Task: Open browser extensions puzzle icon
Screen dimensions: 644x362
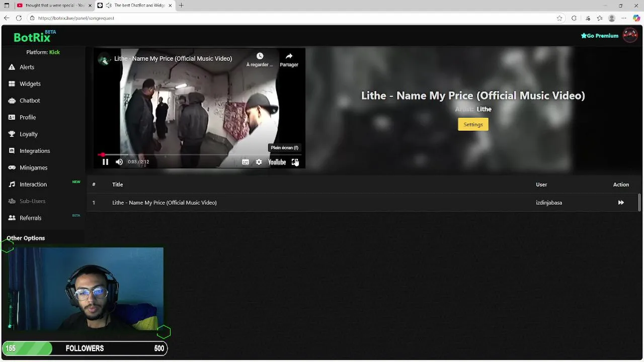Action: tap(574, 18)
